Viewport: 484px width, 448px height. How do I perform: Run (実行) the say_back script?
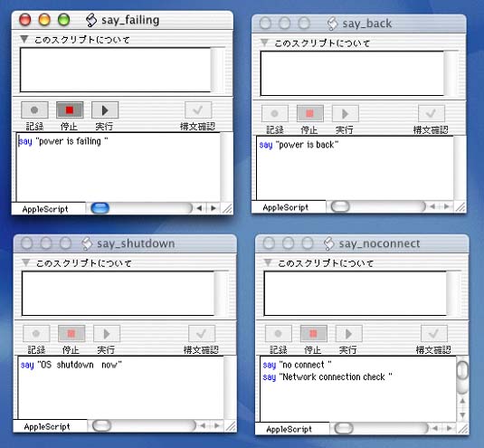[345, 113]
